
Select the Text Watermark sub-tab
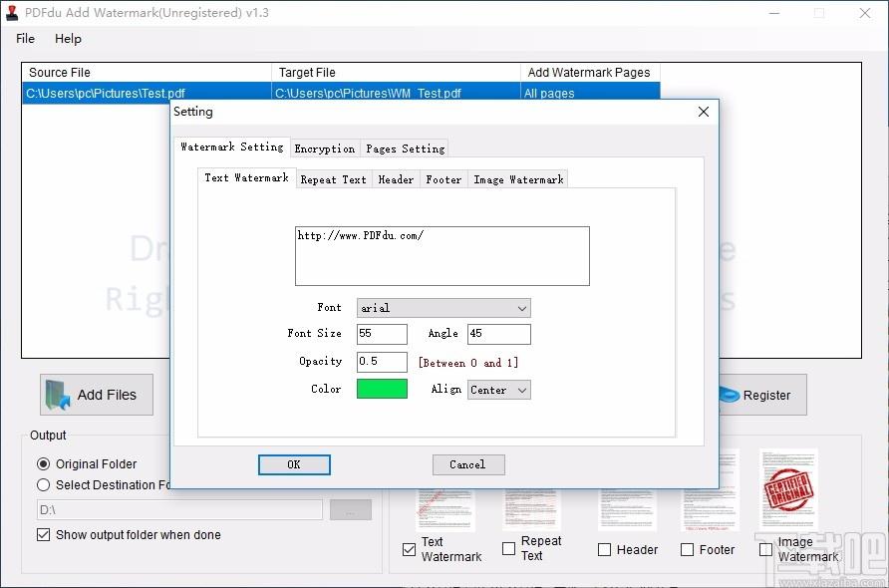click(246, 178)
